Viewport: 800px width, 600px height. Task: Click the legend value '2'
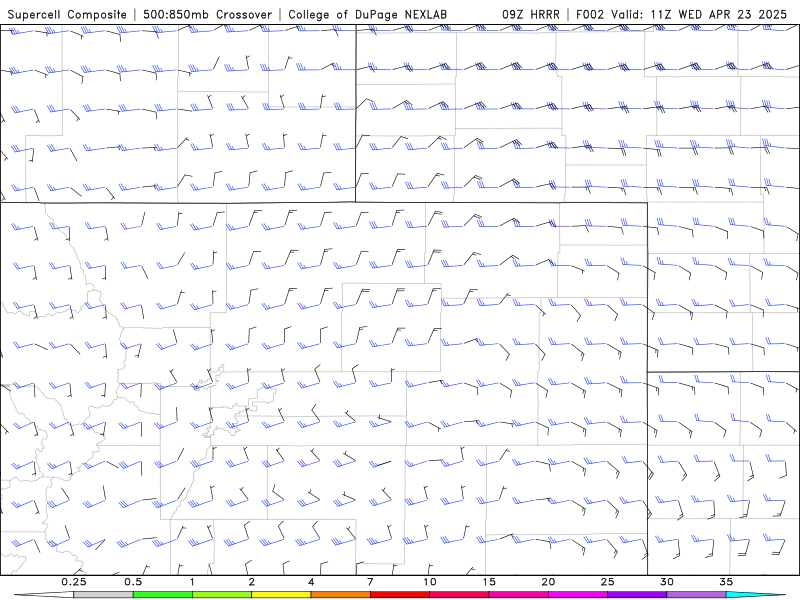pos(252,582)
